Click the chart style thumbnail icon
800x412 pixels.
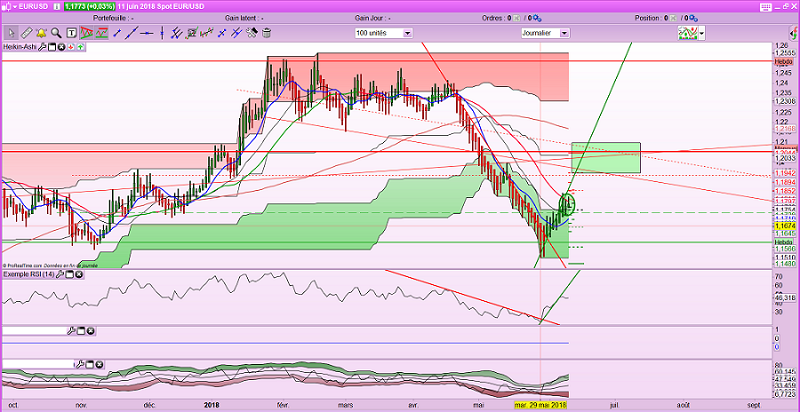[688, 33]
